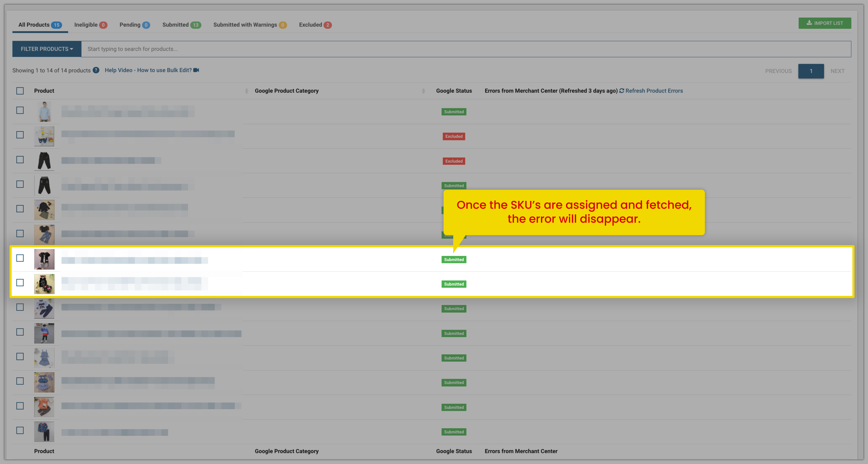Click the help question mark icon
The height and width of the screenshot is (464, 868).
pyautogui.click(x=96, y=70)
